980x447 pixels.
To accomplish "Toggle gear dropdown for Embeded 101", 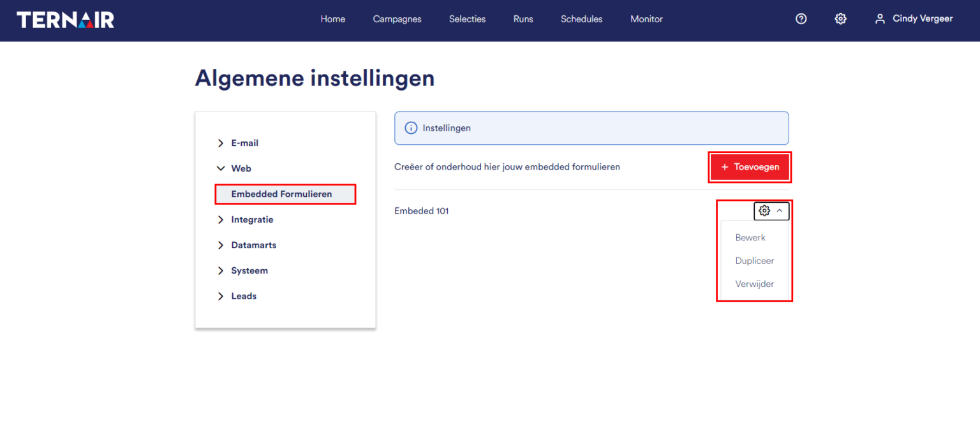I will coord(771,210).
